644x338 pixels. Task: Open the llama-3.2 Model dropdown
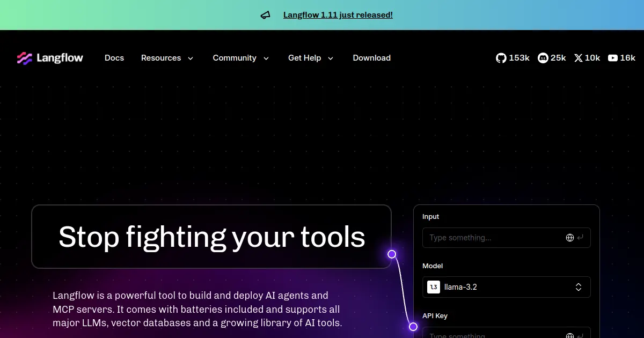pos(507,287)
